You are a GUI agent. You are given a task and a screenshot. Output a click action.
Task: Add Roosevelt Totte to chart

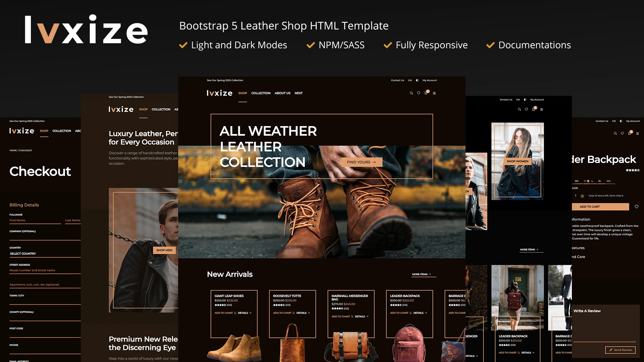[284, 313]
